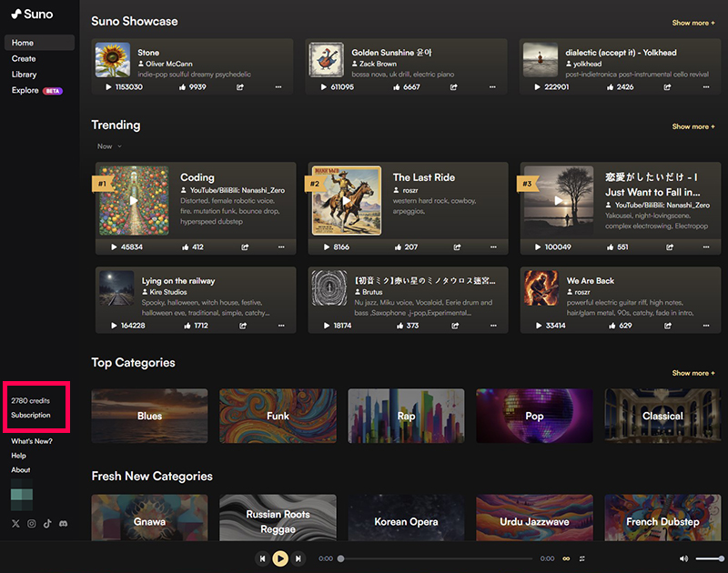The width and height of the screenshot is (728, 573).
Task: Open more options for Golden Sunshine
Action: point(492,86)
